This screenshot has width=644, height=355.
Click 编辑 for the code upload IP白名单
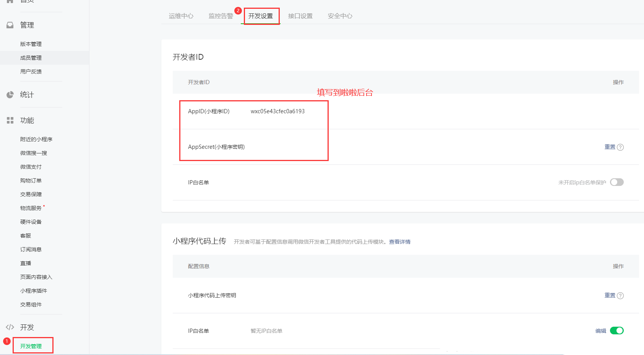[x=601, y=331]
